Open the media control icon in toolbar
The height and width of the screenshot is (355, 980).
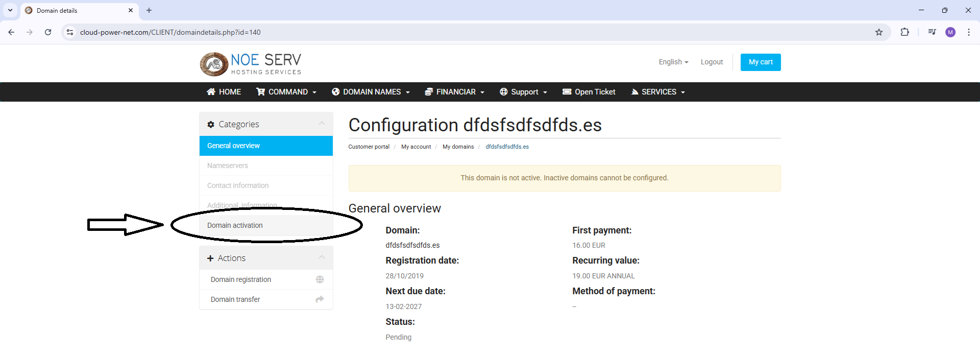(x=932, y=32)
